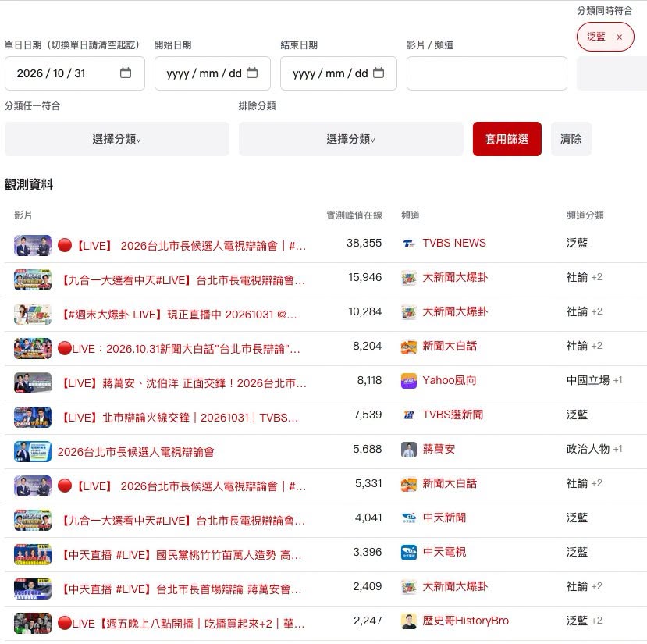This screenshot has width=647, height=644.
Task: Open 蔣萬安's 2026台北市長候選人電視辯論會 video link
Action: point(136,452)
